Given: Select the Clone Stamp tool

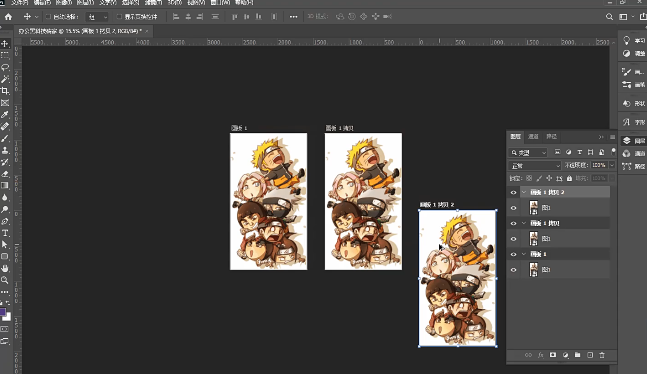Looking at the screenshot, I should (5, 150).
